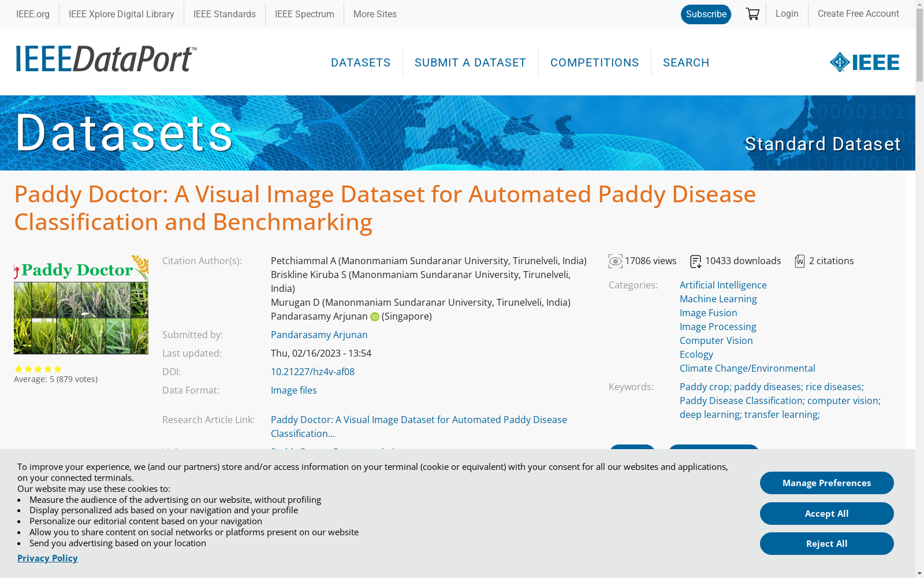Open the shopping cart icon

tap(752, 14)
